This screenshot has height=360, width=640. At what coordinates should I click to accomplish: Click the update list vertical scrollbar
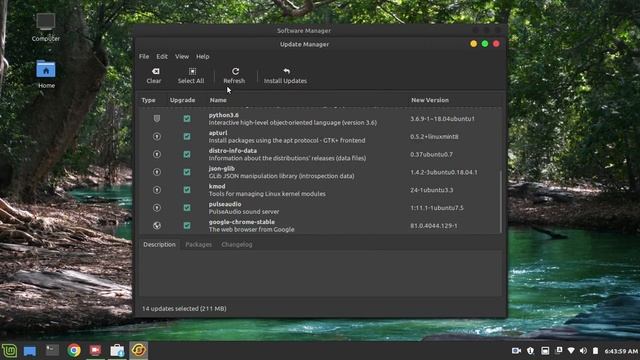(x=501, y=202)
